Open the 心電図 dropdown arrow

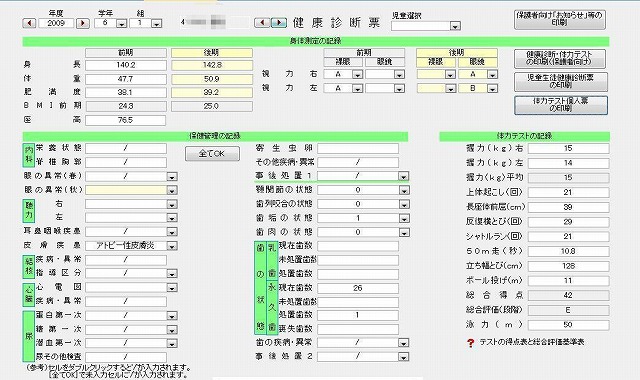coord(172,288)
